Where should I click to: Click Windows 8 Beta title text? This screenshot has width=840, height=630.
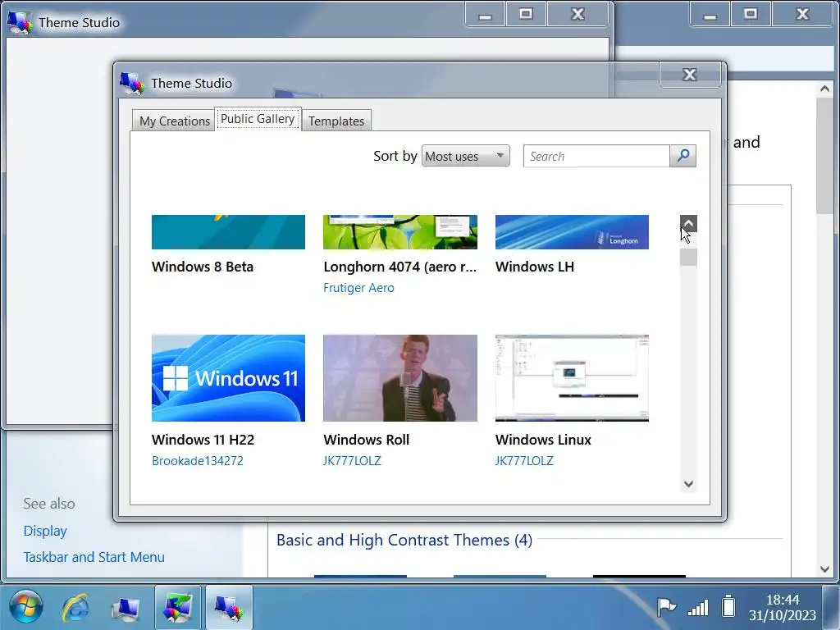203,267
